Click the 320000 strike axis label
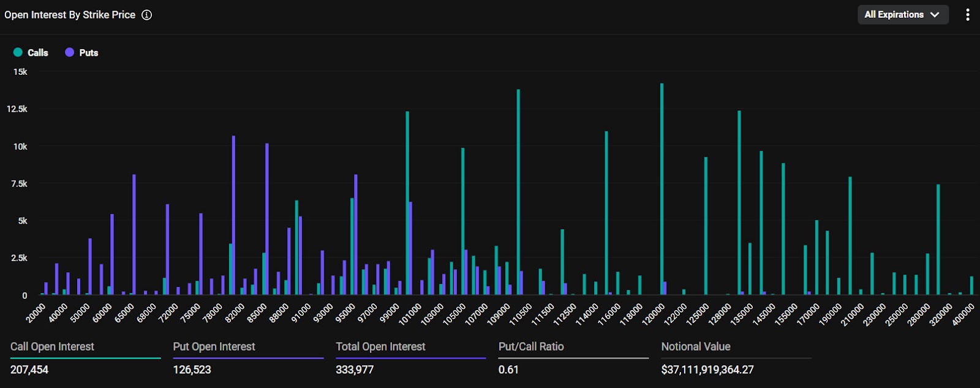This screenshot has width=980, height=388. [941, 314]
